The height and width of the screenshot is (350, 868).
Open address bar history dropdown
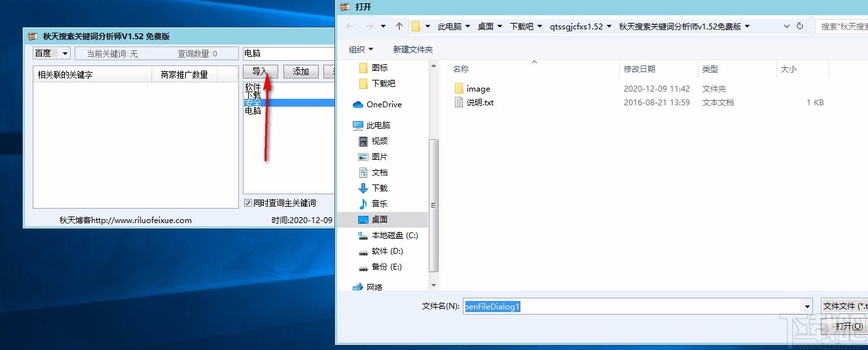click(787, 26)
